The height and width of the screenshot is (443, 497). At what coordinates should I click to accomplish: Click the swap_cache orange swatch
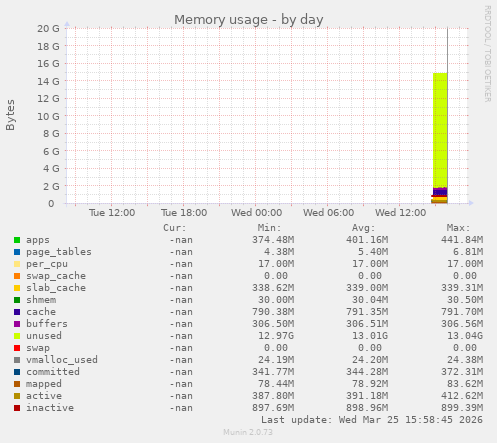pos(17,276)
